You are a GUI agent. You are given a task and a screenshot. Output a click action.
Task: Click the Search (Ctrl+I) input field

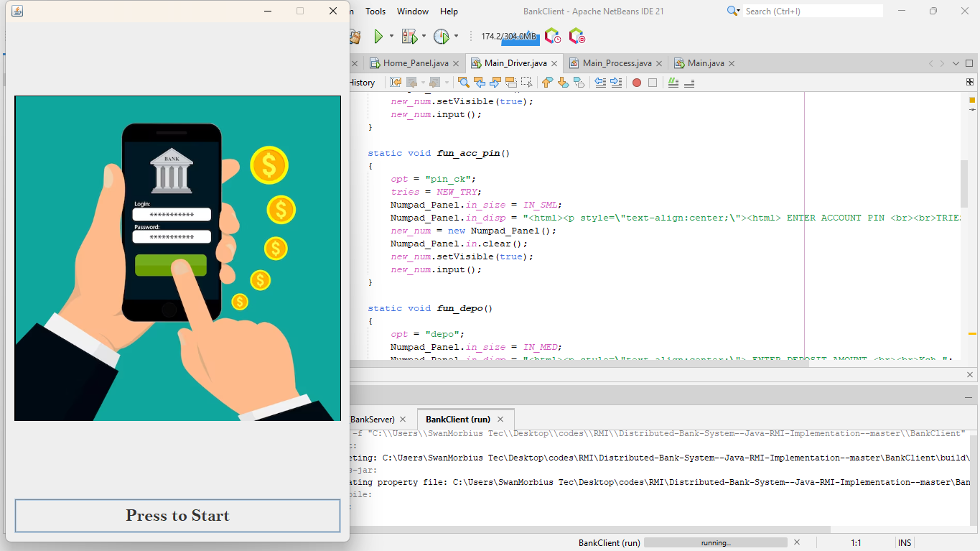813,11
